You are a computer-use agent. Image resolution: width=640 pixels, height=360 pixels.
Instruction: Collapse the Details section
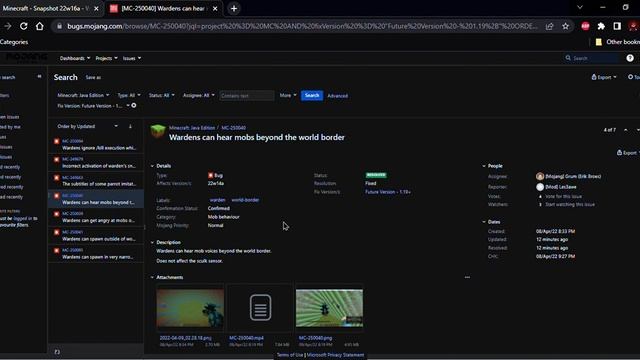point(153,166)
